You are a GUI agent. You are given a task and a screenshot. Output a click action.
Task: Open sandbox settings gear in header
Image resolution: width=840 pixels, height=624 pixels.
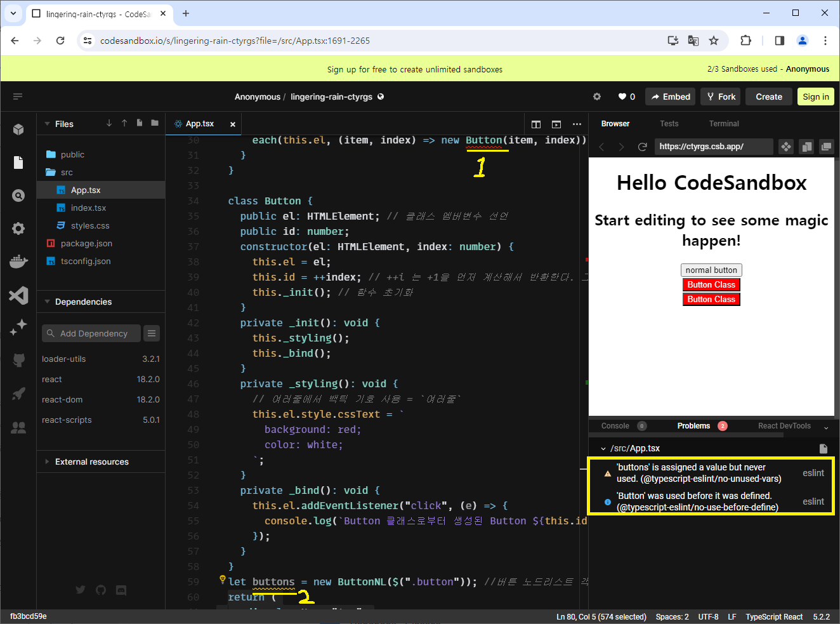(597, 96)
